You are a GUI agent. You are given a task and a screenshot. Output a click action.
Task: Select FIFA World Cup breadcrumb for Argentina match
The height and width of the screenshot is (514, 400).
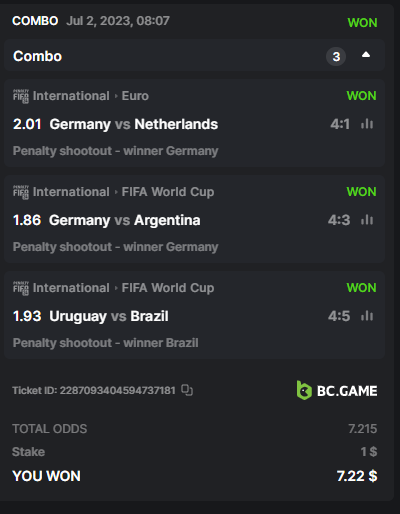point(168,192)
